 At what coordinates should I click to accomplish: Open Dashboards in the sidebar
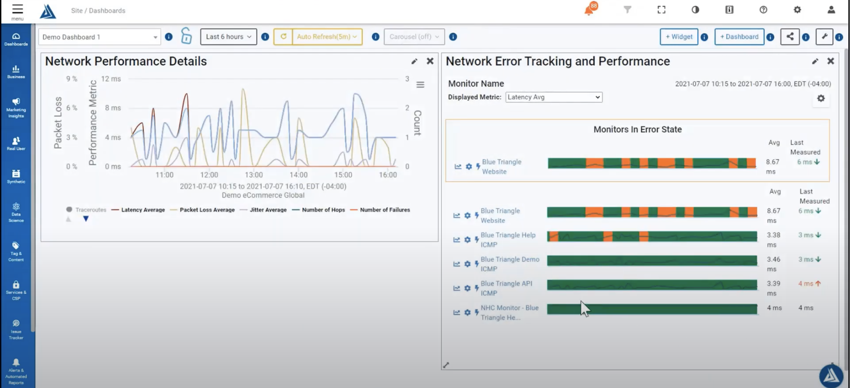tap(16, 40)
